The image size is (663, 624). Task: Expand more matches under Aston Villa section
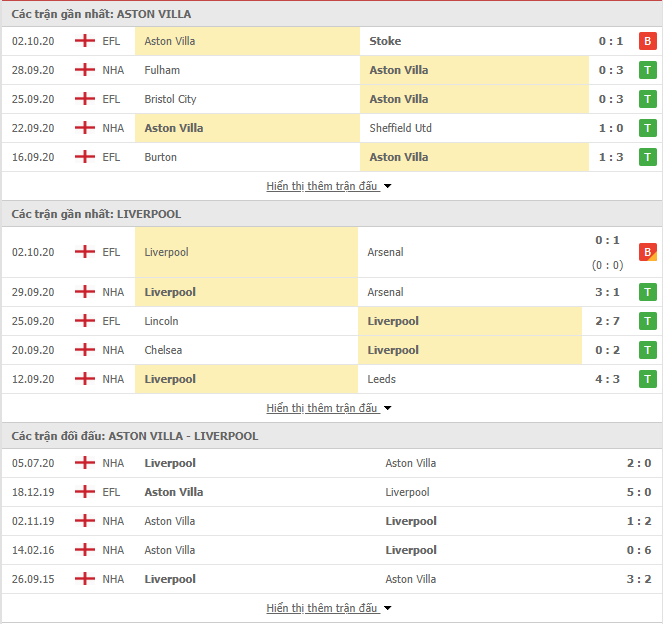coord(329,186)
